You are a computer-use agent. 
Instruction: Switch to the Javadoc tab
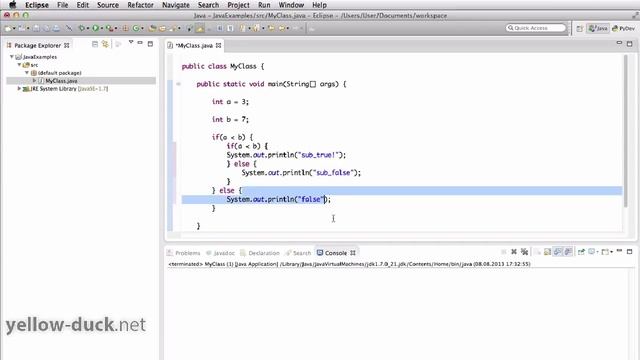point(220,253)
